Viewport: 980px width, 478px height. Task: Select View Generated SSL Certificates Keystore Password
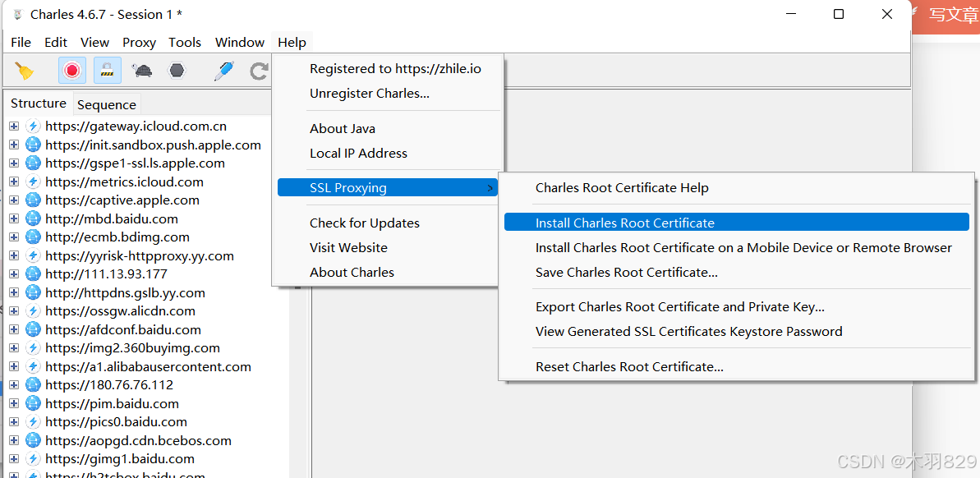pos(736,331)
